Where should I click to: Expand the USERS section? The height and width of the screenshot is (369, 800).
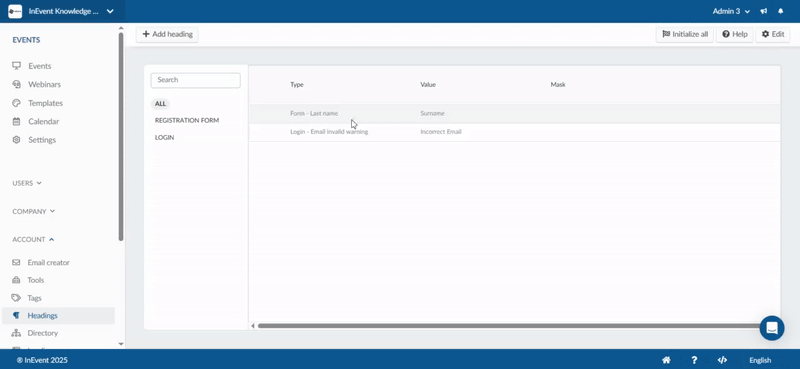coord(27,183)
